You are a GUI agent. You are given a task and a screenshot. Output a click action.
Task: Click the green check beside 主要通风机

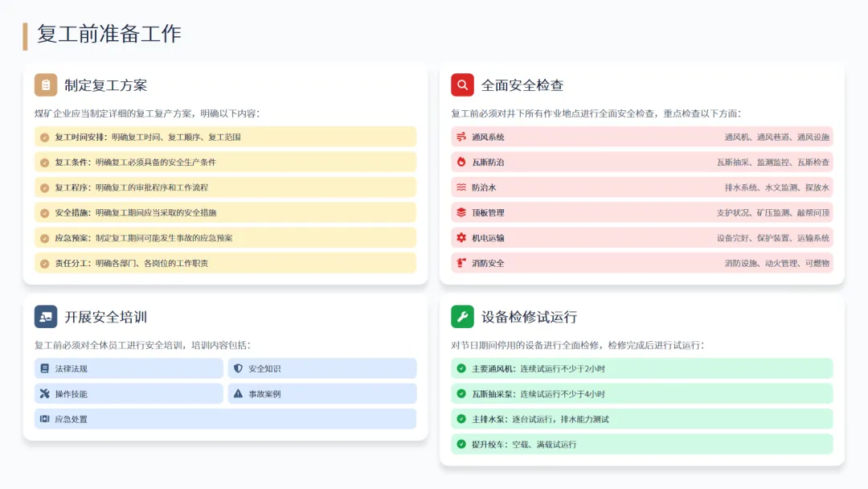pos(461,368)
